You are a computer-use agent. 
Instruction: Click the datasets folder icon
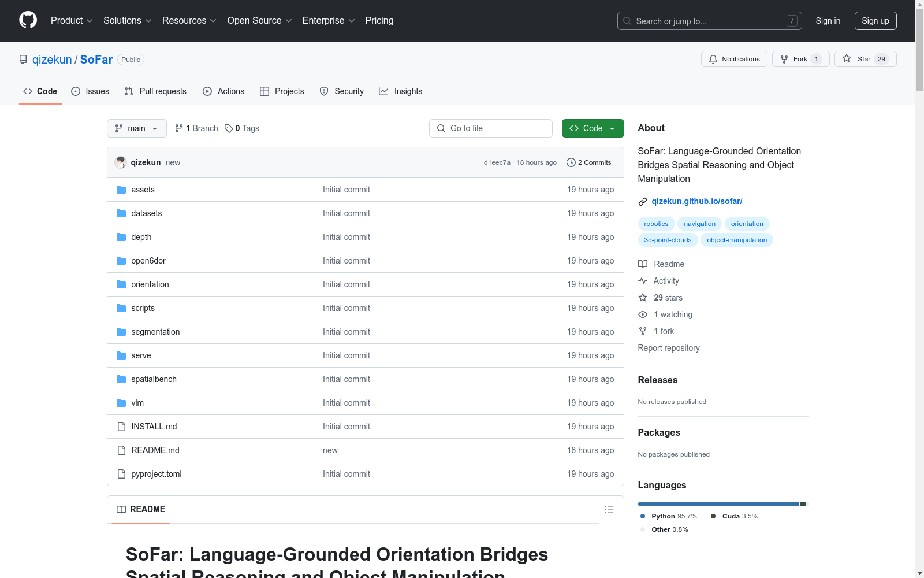tap(121, 213)
